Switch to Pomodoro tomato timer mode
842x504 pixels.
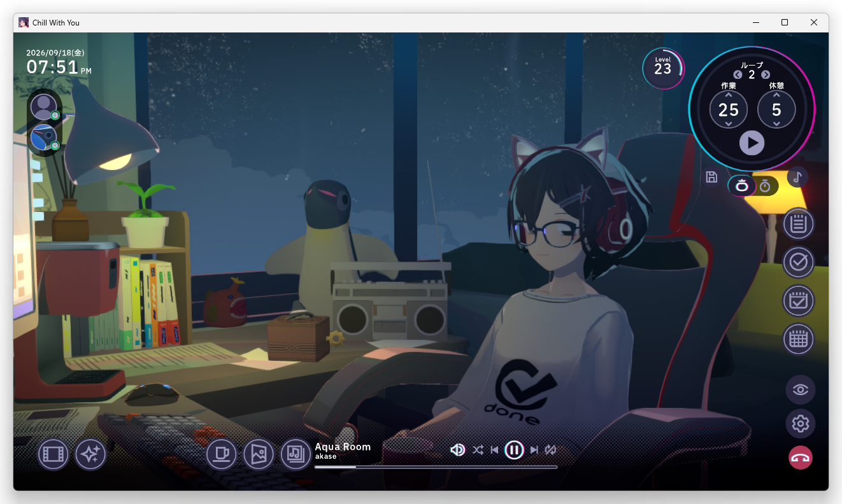pos(742,186)
